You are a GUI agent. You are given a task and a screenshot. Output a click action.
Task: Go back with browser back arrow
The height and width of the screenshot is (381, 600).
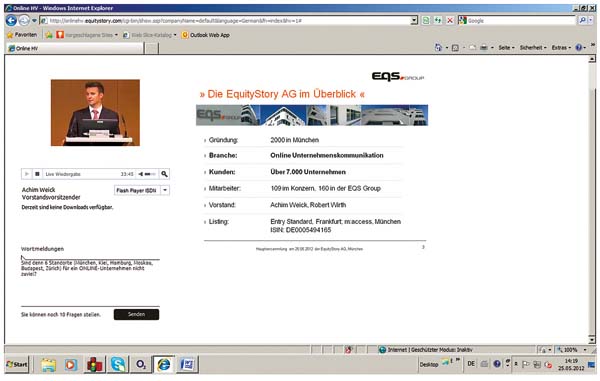11,20
